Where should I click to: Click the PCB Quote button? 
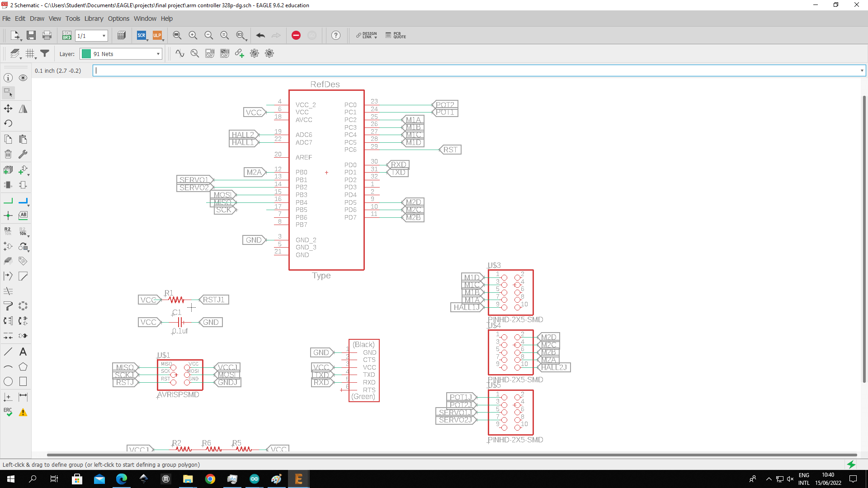click(396, 35)
